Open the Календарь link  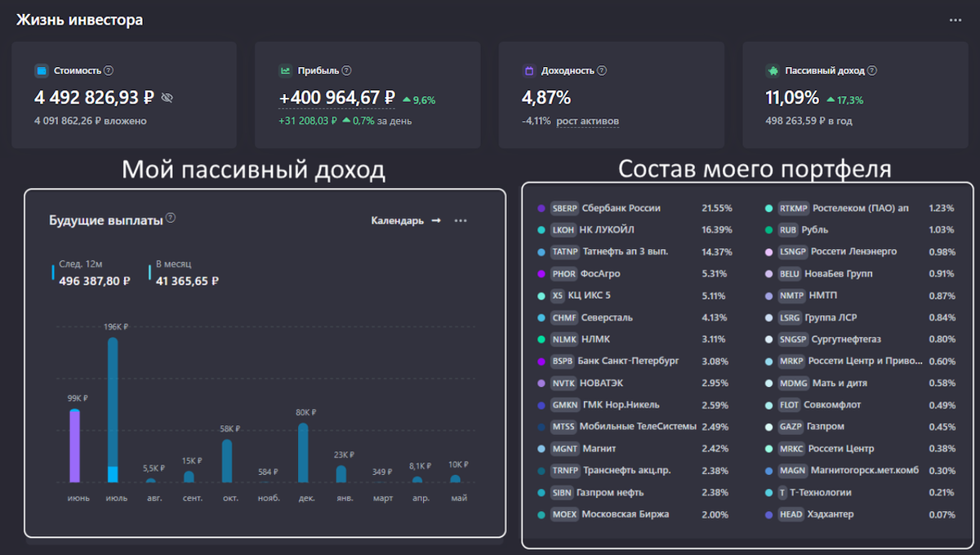(406, 220)
